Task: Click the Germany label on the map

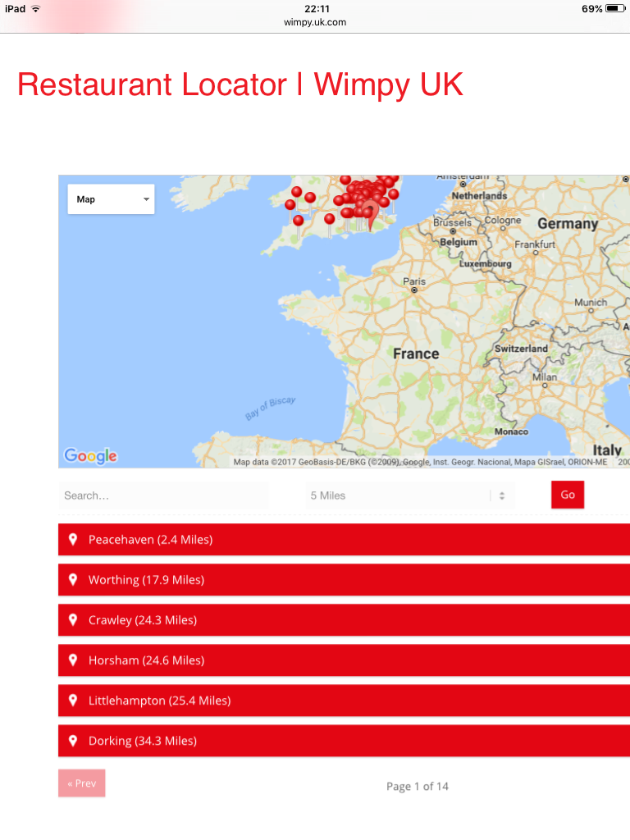Action: click(568, 223)
